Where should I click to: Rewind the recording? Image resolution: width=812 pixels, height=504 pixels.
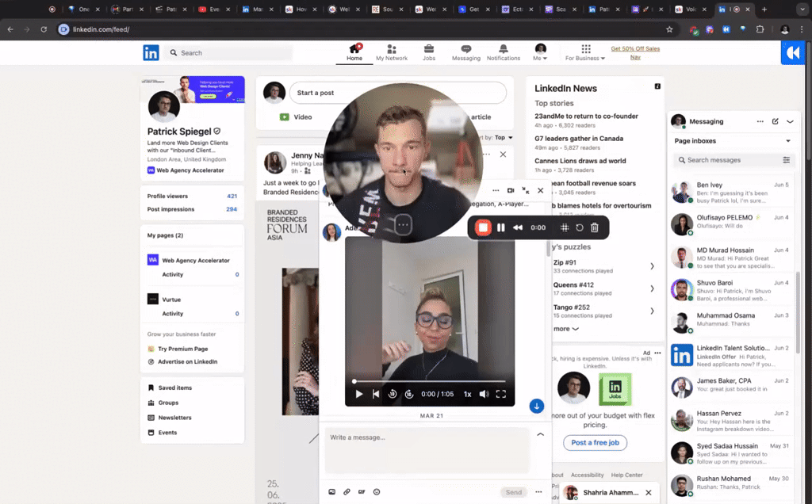pos(517,227)
